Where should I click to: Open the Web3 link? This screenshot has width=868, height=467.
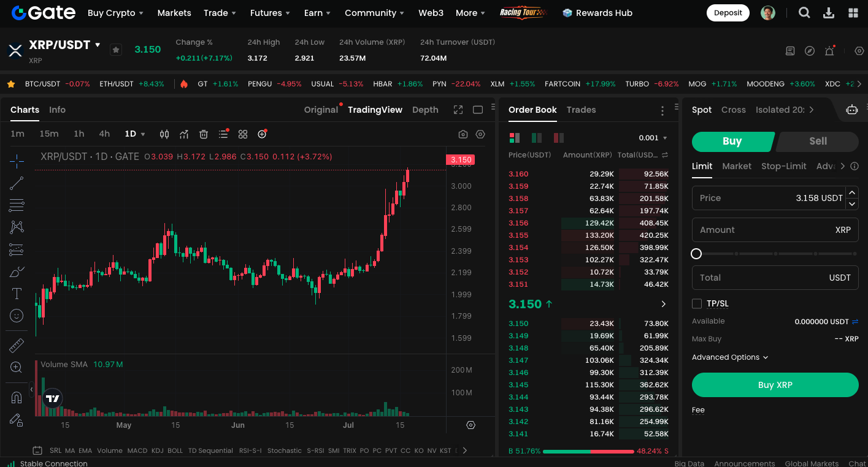click(431, 13)
